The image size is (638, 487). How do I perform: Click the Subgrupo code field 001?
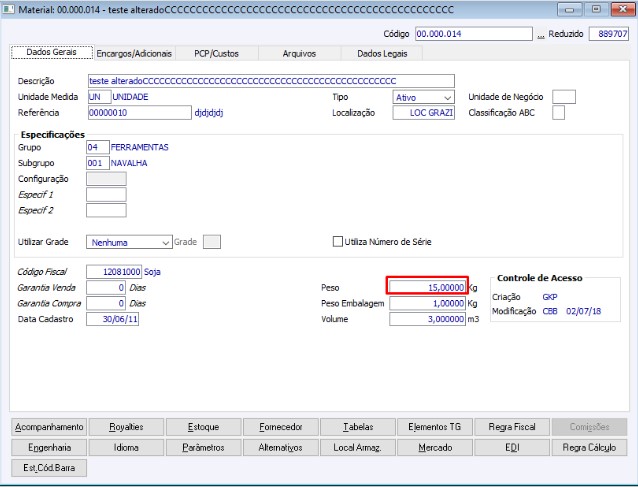pos(98,163)
